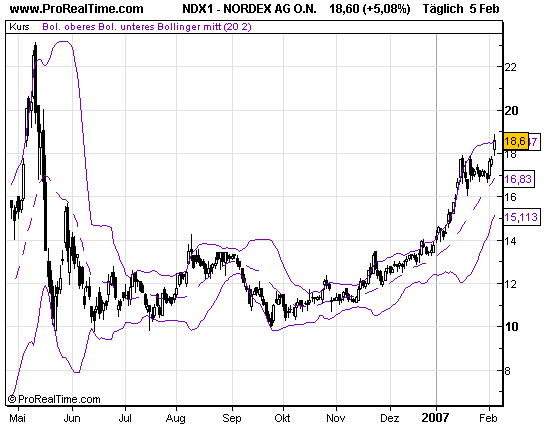Click the Dez month axis label
This screenshot has width=550, height=425.
[390, 418]
